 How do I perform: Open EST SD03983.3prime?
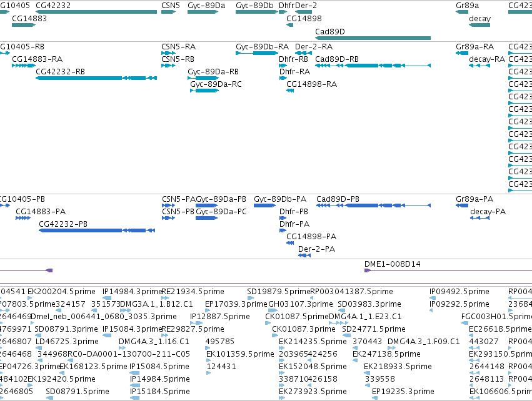click(x=369, y=304)
